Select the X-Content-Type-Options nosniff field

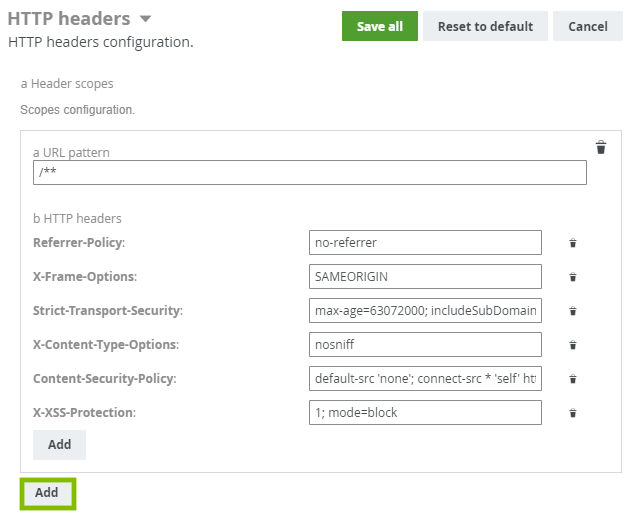coord(425,344)
